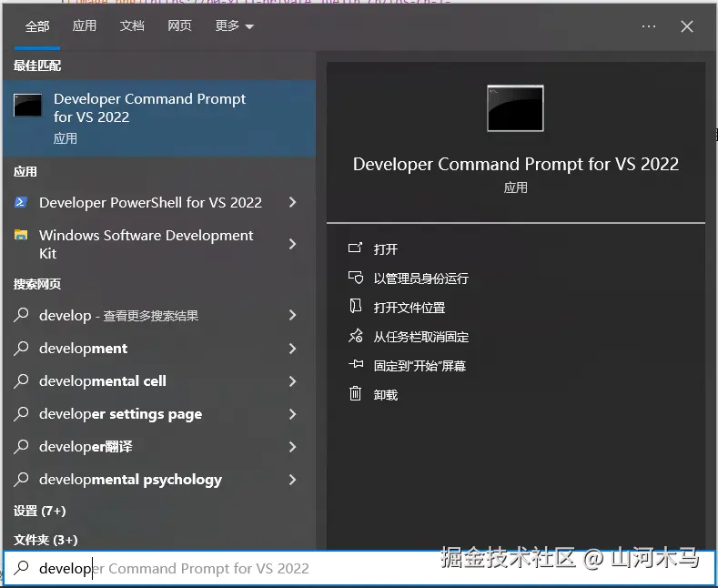Viewport: 718px width, 588px height.
Task: Click search icon beside development
Action: [21, 349]
